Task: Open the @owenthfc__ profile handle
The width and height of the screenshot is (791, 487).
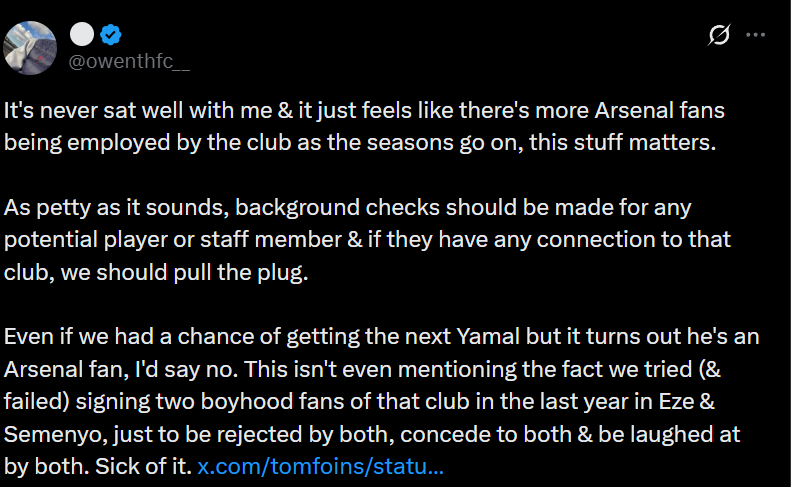Action: (x=127, y=61)
